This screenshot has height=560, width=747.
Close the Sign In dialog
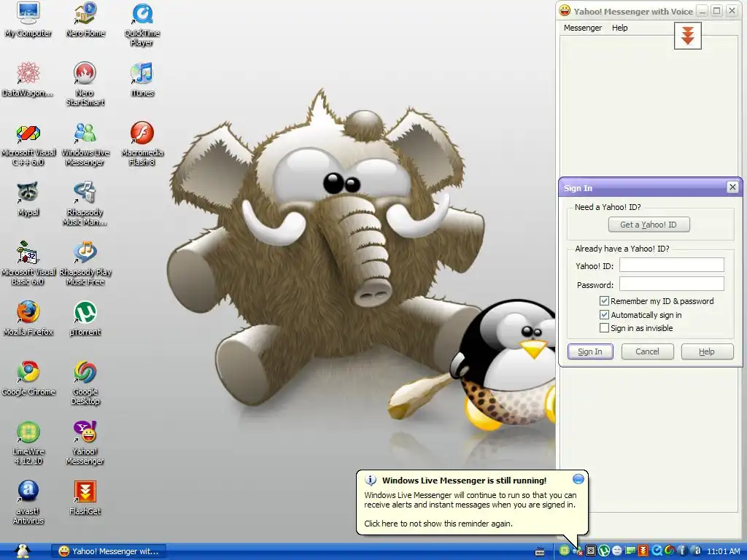pyautogui.click(x=732, y=187)
